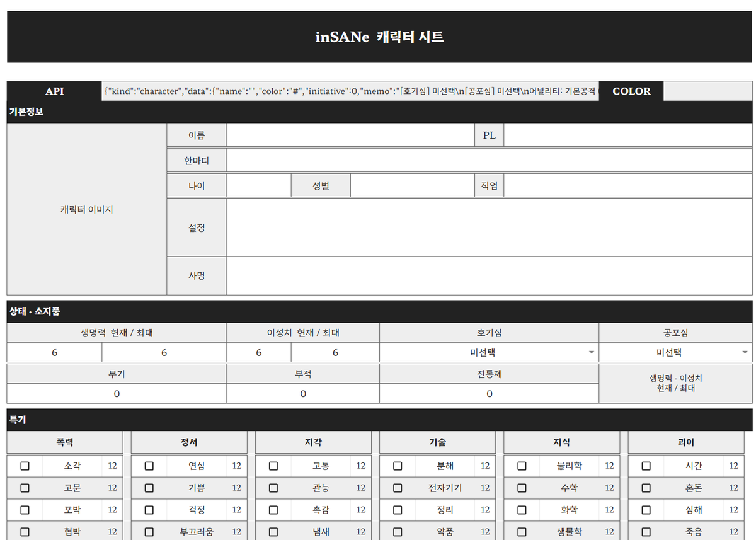Tick the 포박 checkbox

point(25,510)
